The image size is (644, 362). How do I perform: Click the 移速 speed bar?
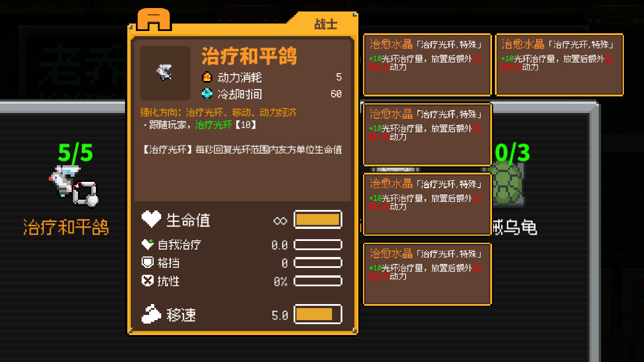[318, 314]
